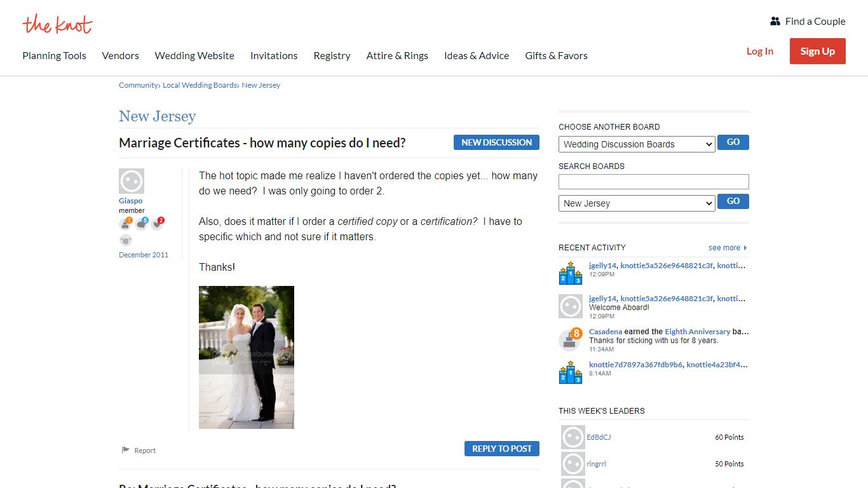Click Giaspo's comments badge with blue number

coord(142,224)
